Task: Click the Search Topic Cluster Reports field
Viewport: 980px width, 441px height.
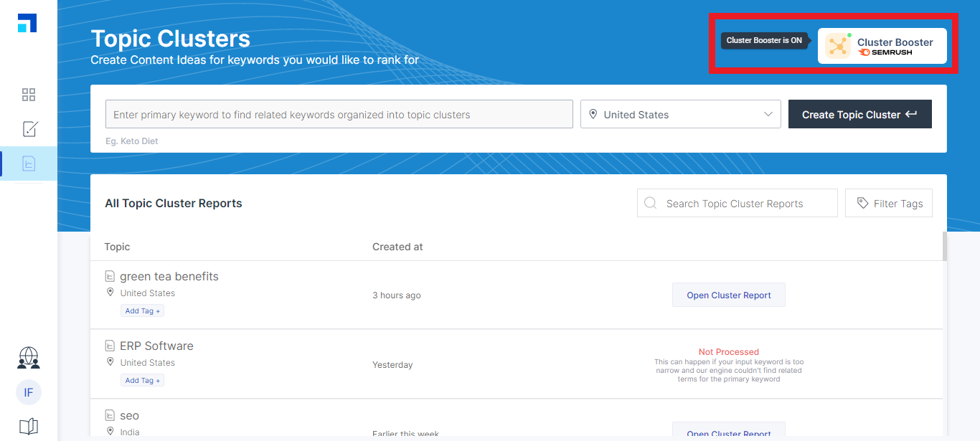Action: pyautogui.click(x=737, y=204)
